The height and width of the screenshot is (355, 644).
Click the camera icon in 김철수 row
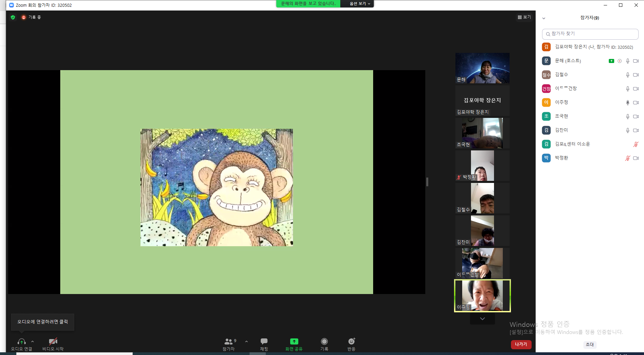pos(636,75)
